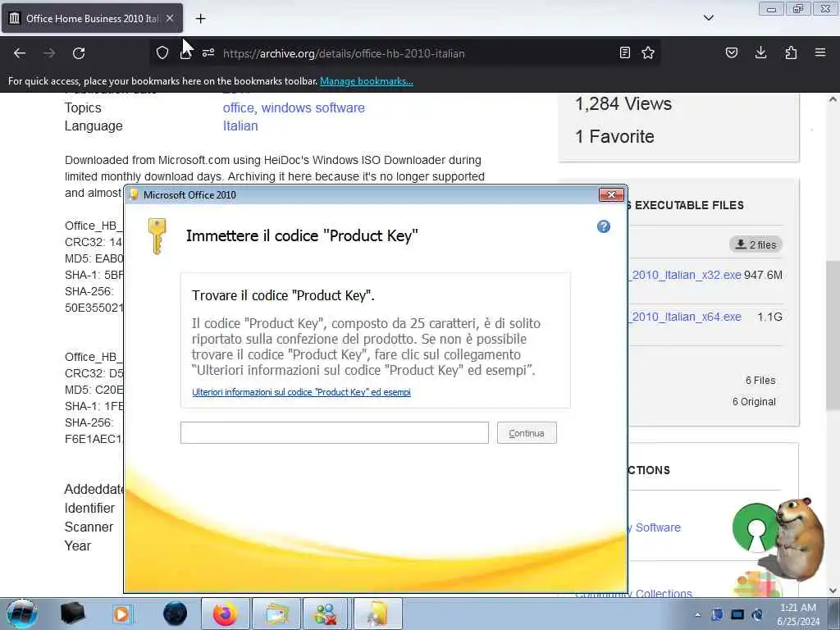The image size is (840, 630).
Task: Show hidden system tray icons
Action: point(697,614)
